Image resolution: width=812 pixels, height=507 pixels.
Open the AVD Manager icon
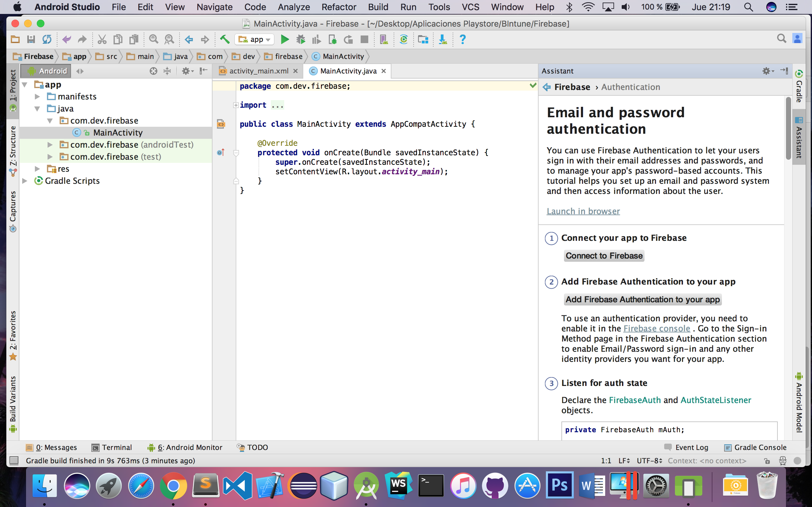[383, 40]
